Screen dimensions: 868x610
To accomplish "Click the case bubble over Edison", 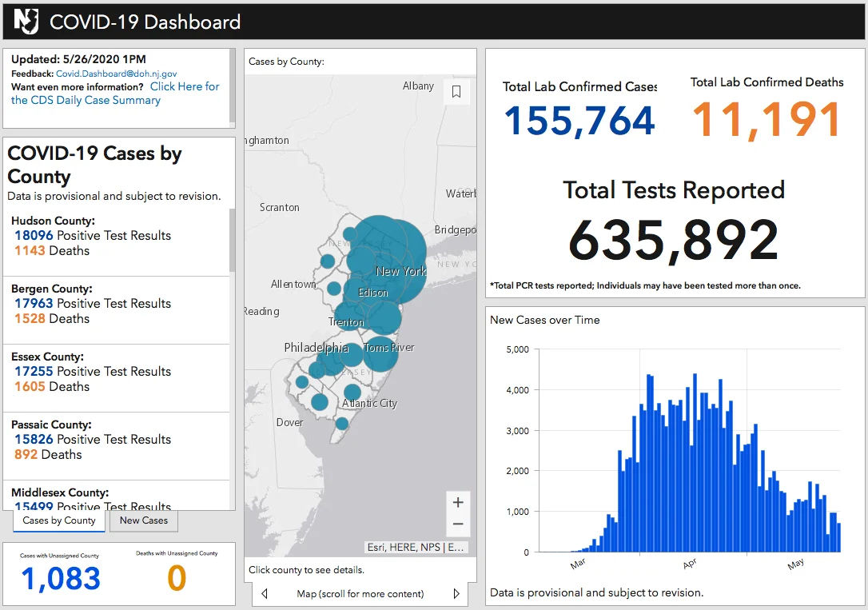I will (x=361, y=290).
